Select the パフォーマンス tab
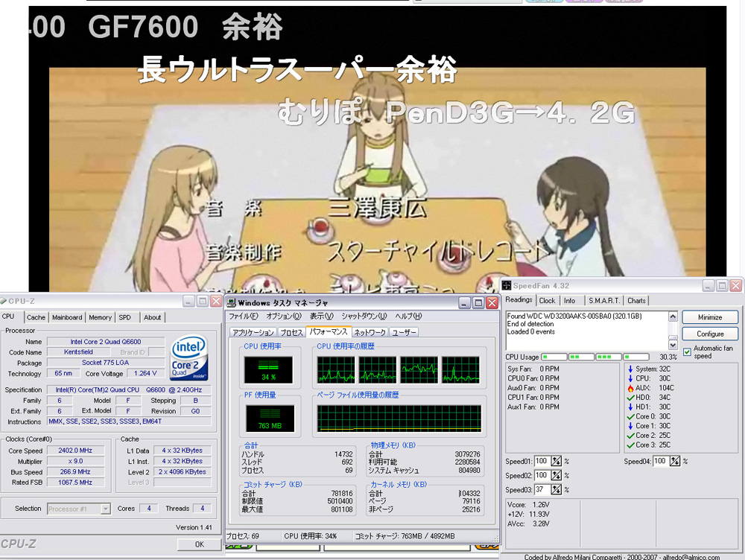Screen dimensions: 745x560 click(x=329, y=331)
